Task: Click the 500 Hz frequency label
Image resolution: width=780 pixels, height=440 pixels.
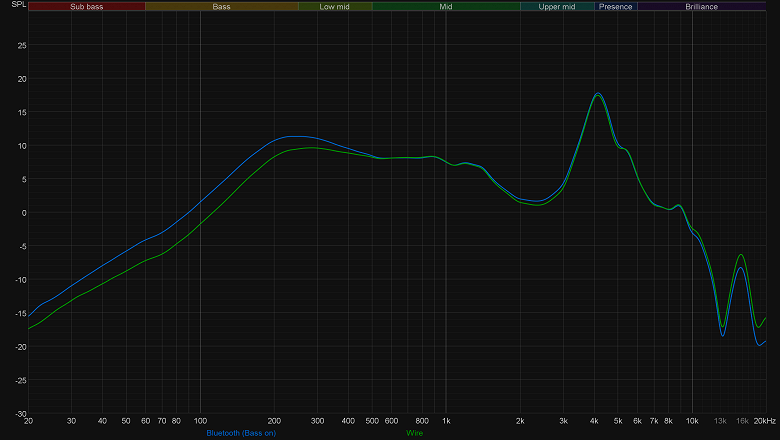Action: pos(372,421)
